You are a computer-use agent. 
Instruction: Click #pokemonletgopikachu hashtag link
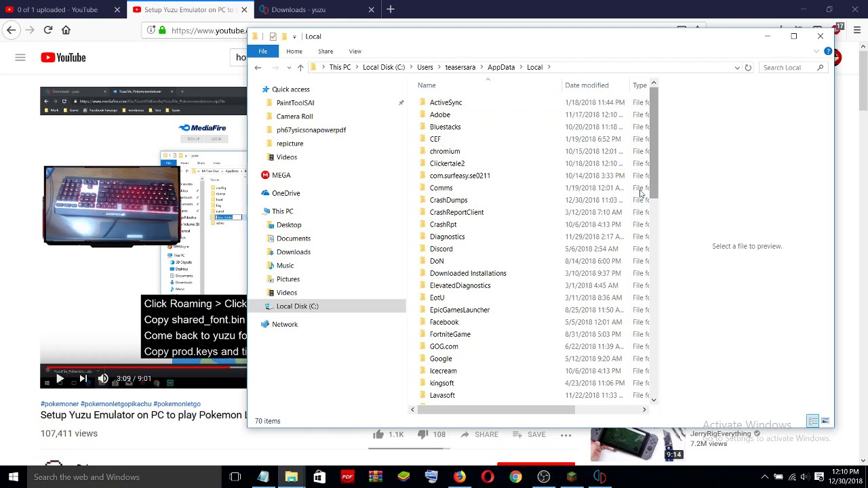pos(117,404)
